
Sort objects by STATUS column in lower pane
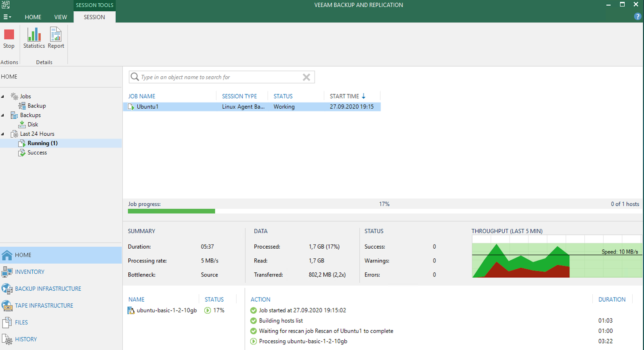pyautogui.click(x=214, y=300)
